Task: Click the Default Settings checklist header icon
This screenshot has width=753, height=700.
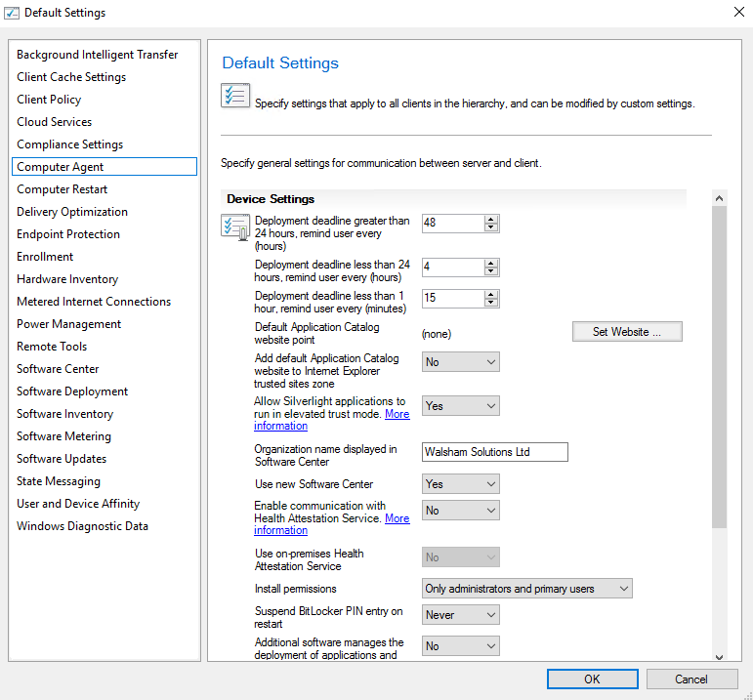Action: pos(235,95)
